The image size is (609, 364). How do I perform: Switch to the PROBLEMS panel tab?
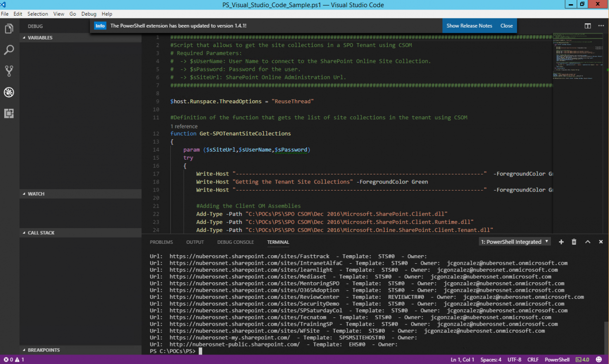161,242
